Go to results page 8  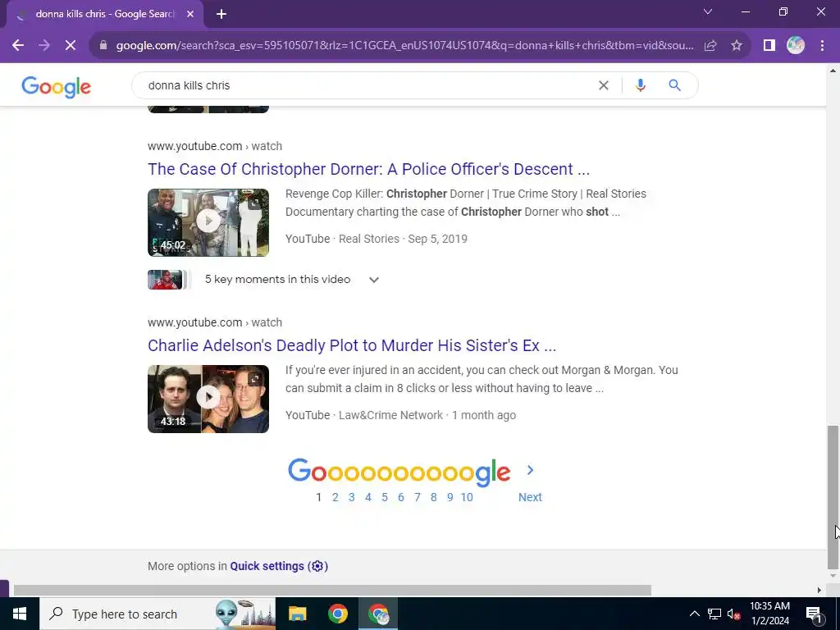433,497
